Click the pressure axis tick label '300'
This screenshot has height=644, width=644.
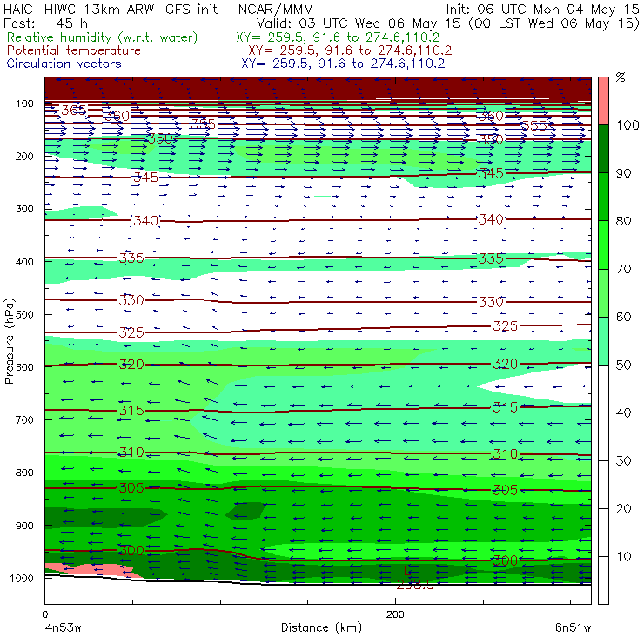pyautogui.click(x=24, y=209)
